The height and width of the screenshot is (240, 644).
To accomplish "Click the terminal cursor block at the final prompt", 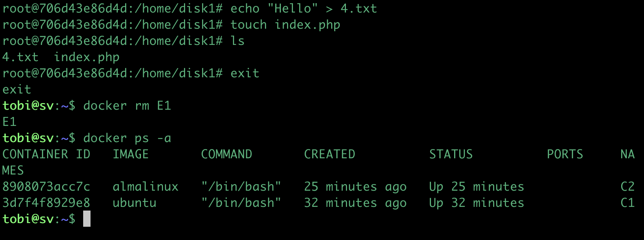I will tap(86, 219).
